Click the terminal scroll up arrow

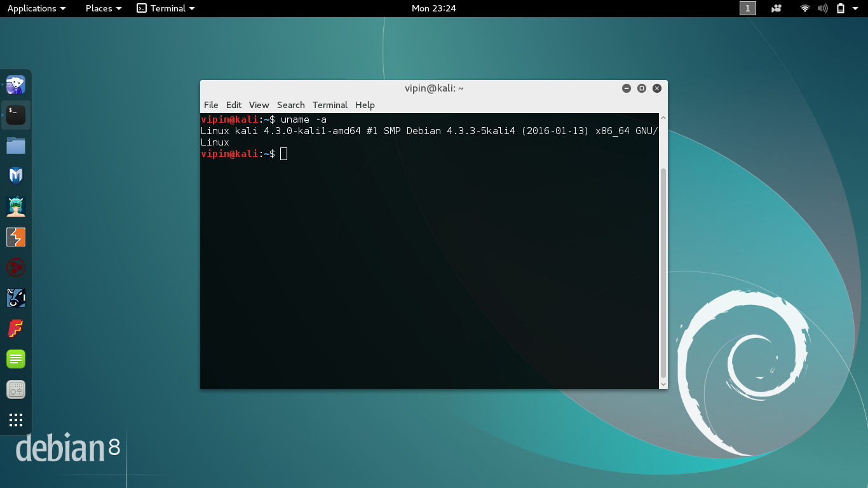(663, 118)
